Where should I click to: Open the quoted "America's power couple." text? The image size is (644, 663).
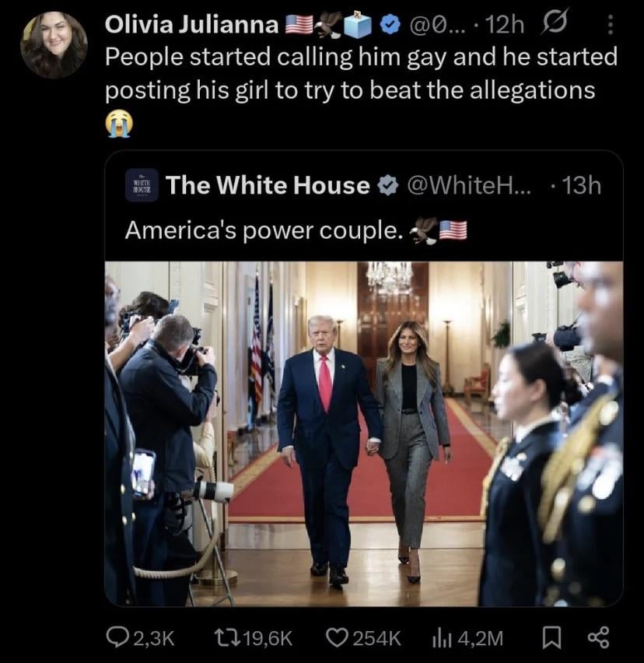(x=263, y=230)
